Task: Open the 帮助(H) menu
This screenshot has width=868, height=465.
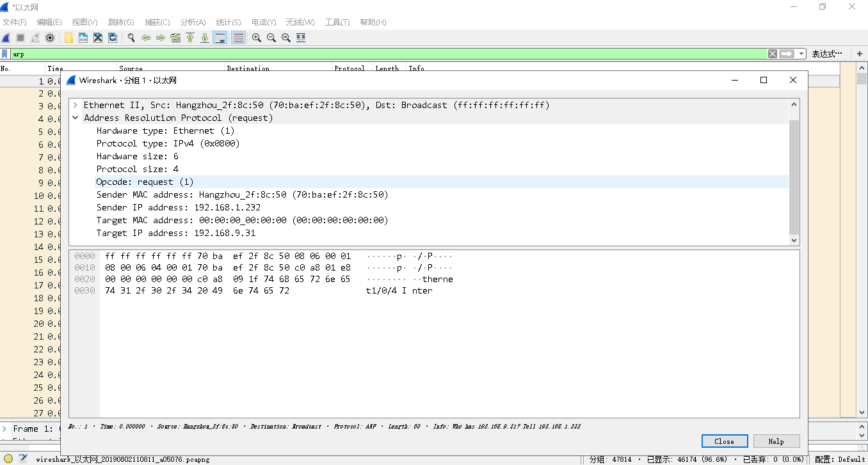Action: tap(373, 22)
